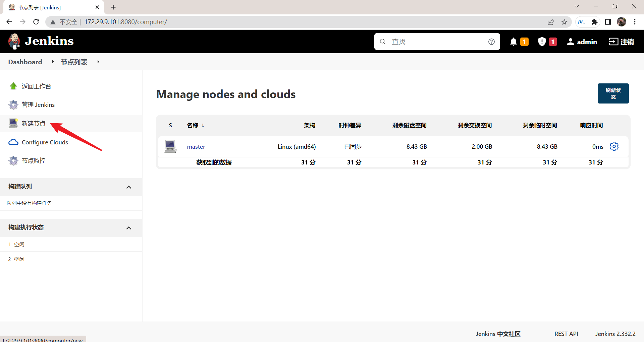Viewport: 644px width, 342px height.
Task: Click the green up arrow 返回工作台 icon
Action: click(x=13, y=86)
